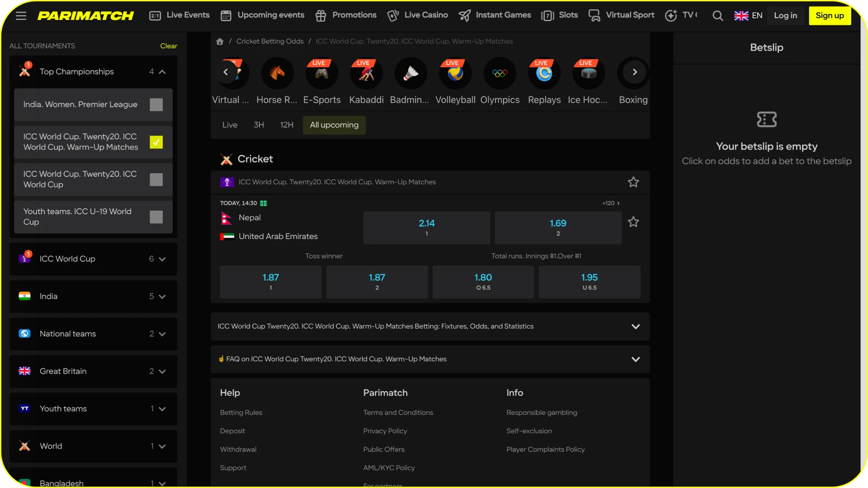Viewport: 868px width, 488px height.
Task: Favorite the ICC Warm-Up Matches tournament star
Action: (x=633, y=182)
